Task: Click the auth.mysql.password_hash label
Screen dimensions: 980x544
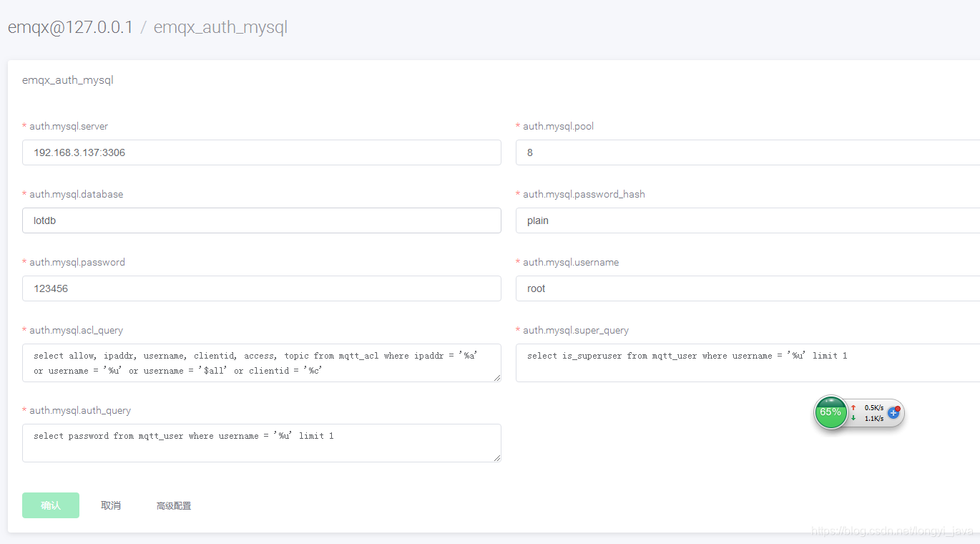Action: point(584,194)
